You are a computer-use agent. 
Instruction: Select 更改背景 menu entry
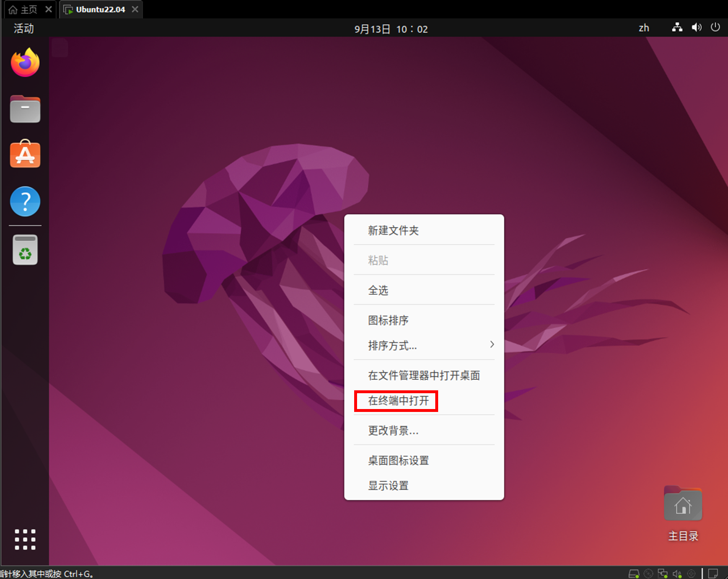(393, 431)
